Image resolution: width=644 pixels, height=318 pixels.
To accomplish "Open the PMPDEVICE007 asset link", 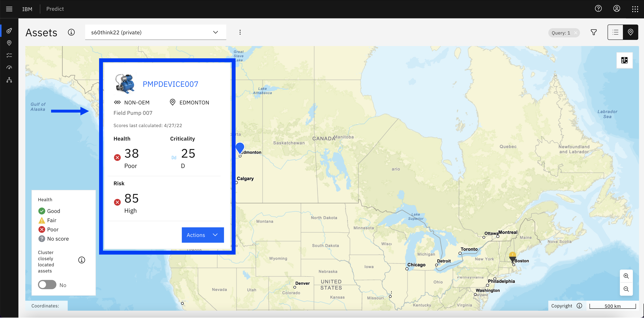I will point(170,84).
